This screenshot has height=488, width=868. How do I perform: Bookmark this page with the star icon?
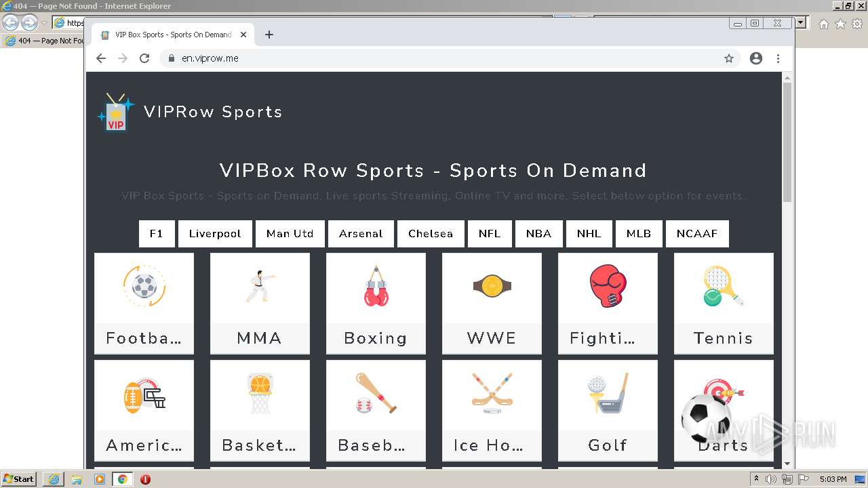tap(729, 58)
